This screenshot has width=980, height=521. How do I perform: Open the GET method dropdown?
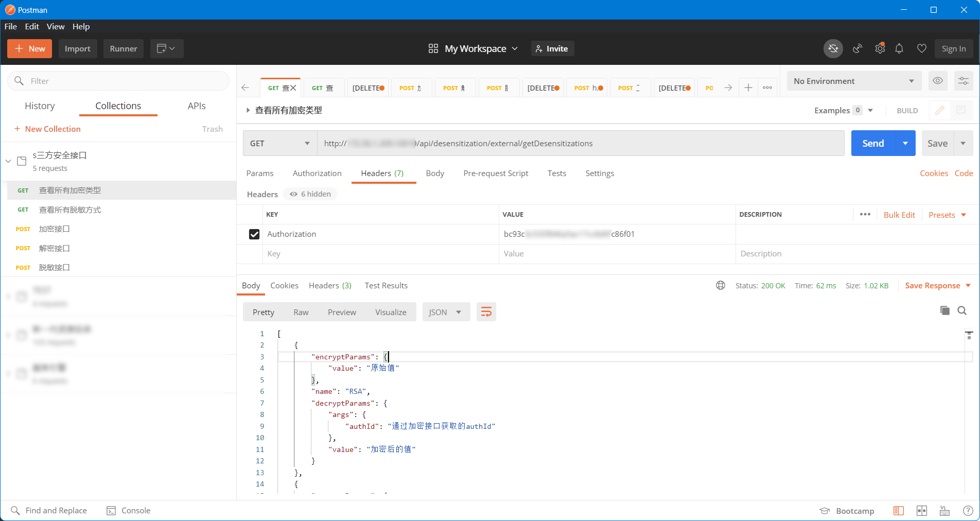coord(279,144)
